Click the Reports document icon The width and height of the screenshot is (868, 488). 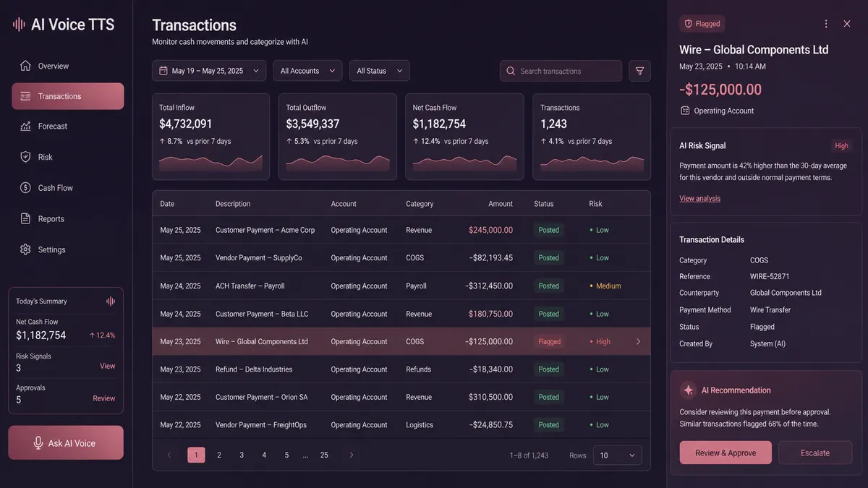point(25,218)
